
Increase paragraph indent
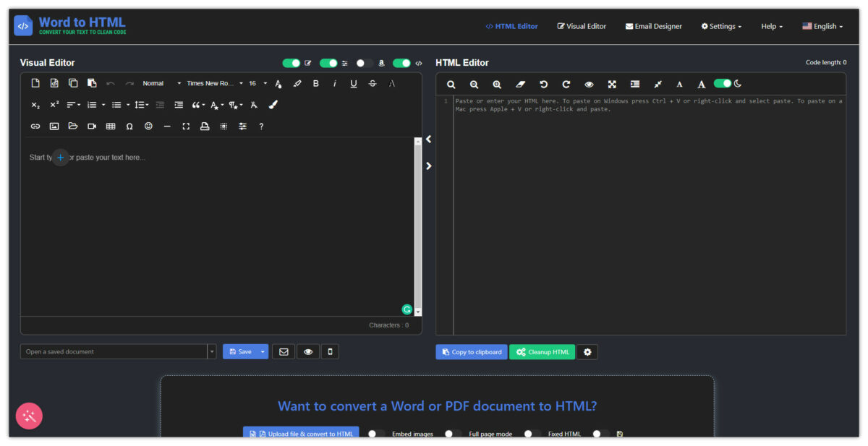[179, 105]
